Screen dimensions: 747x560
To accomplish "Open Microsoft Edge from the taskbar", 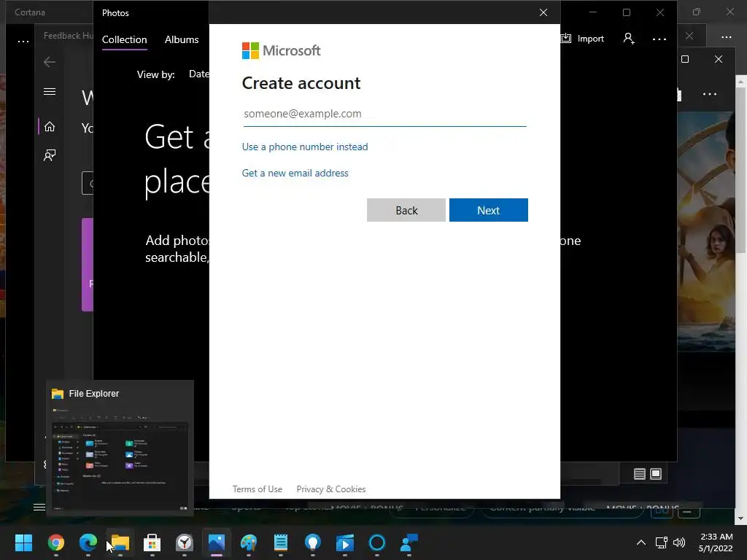I will click(x=88, y=542).
